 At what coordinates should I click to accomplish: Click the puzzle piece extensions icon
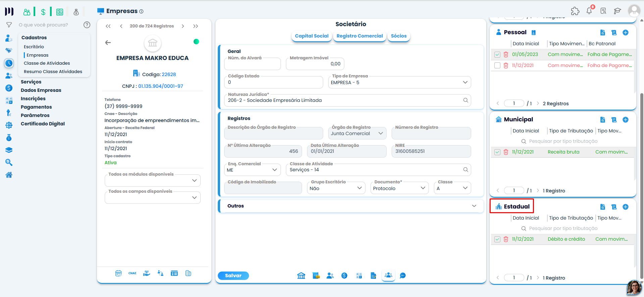[575, 11]
